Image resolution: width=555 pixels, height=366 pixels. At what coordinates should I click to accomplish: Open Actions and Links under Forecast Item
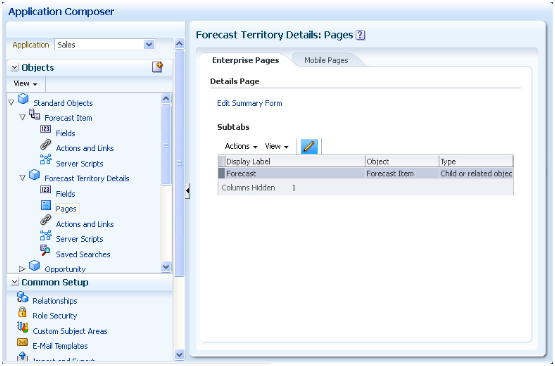[x=85, y=148]
